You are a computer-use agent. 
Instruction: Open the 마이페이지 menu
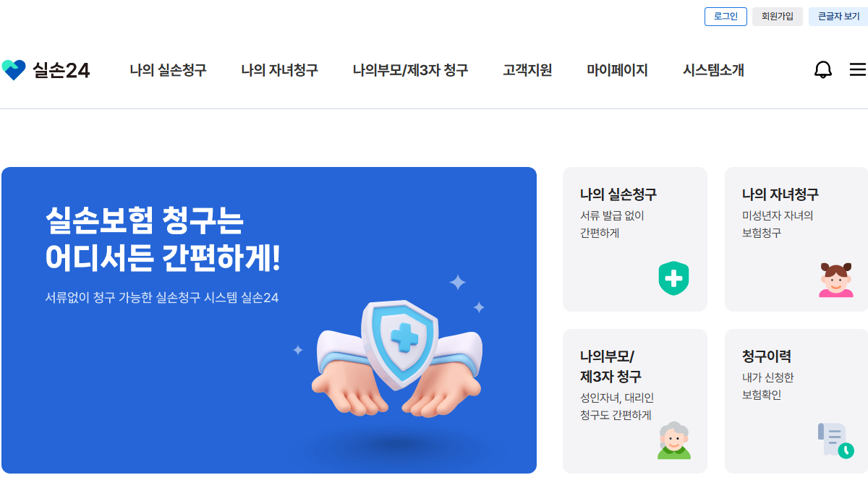[617, 70]
